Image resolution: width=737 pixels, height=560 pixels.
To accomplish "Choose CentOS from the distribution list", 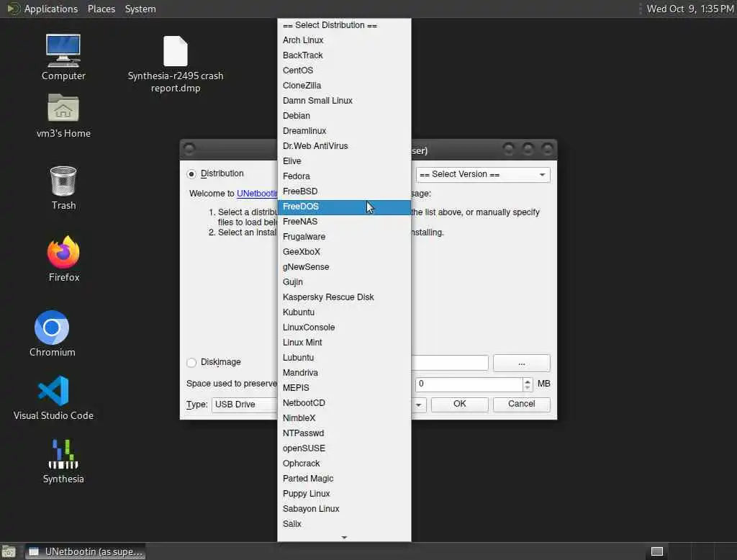I will 344,71.
